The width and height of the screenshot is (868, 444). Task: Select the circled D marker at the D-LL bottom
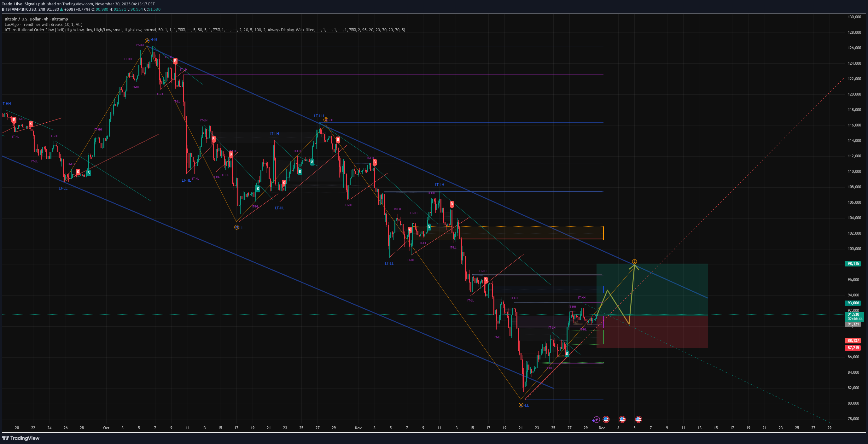pyautogui.click(x=521, y=405)
